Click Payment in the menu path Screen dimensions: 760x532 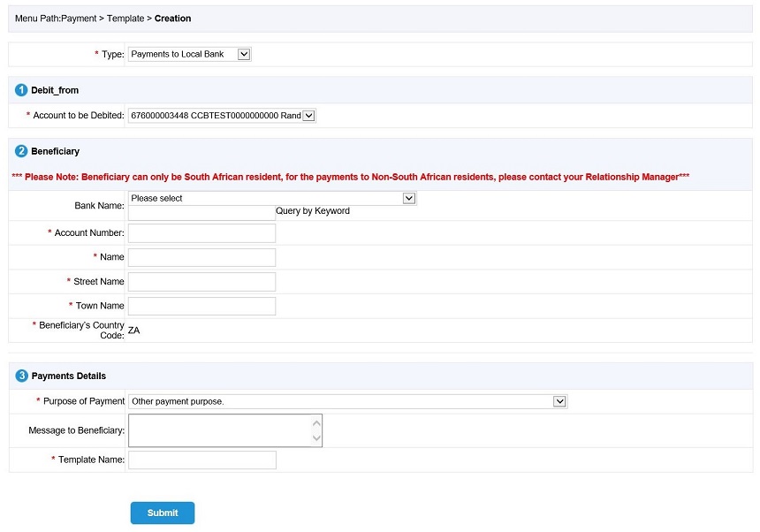pyautogui.click(x=79, y=19)
